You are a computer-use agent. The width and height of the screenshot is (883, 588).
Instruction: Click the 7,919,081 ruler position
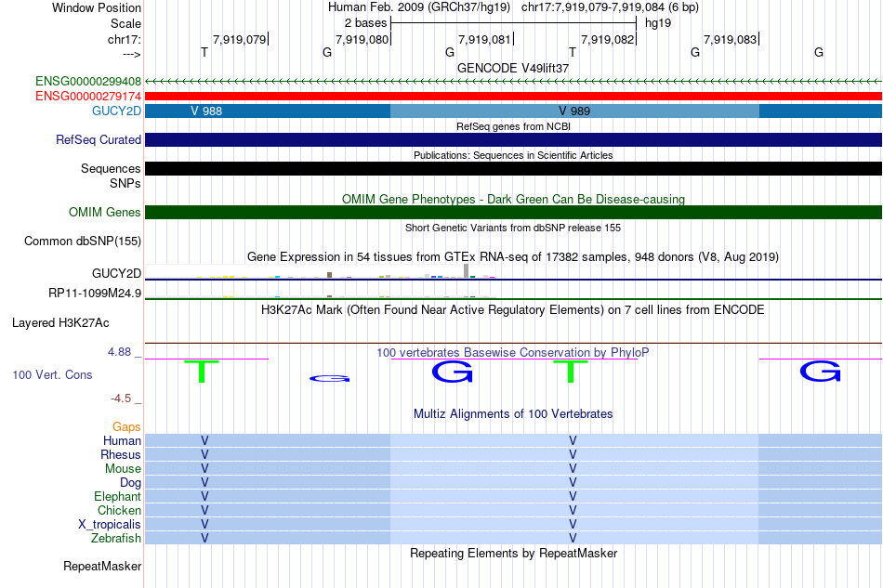coord(485,39)
